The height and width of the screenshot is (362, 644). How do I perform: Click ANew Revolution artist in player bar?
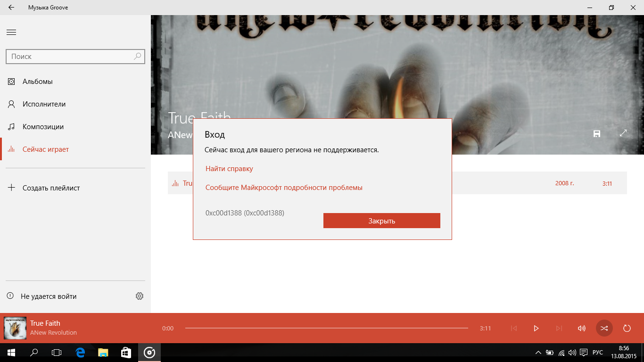[53, 333]
